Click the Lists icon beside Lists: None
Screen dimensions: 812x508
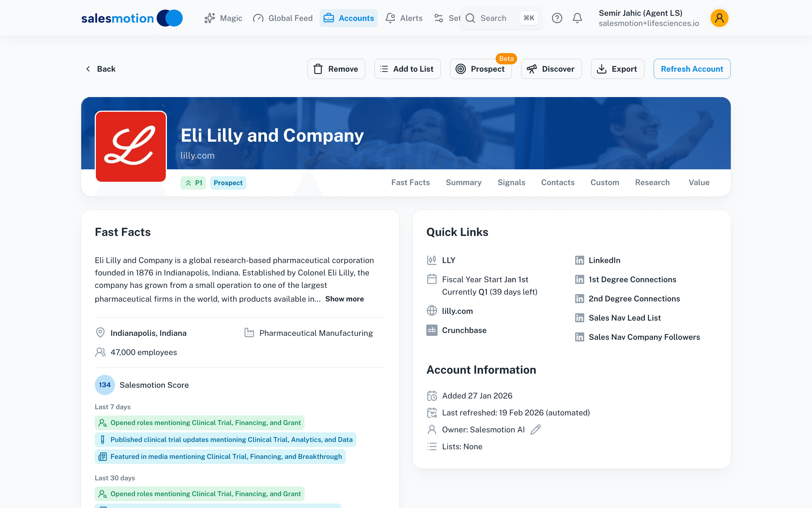click(432, 446)
